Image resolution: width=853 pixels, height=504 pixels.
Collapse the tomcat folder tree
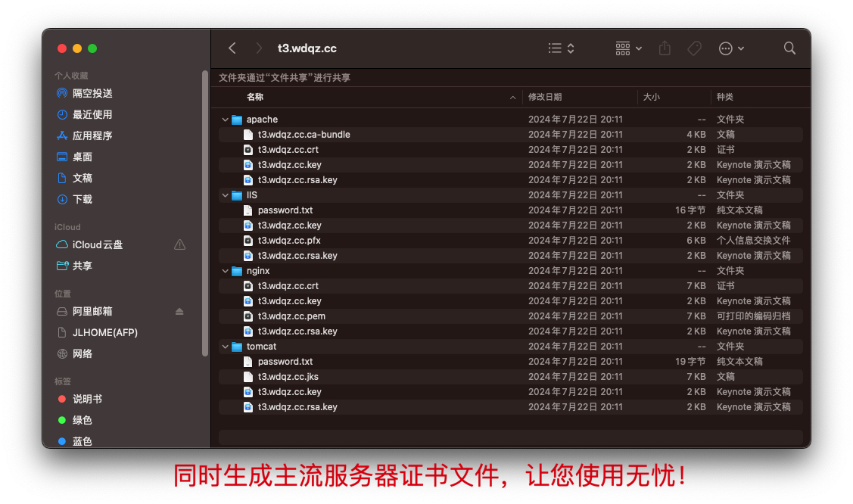(x=226, y=347)
